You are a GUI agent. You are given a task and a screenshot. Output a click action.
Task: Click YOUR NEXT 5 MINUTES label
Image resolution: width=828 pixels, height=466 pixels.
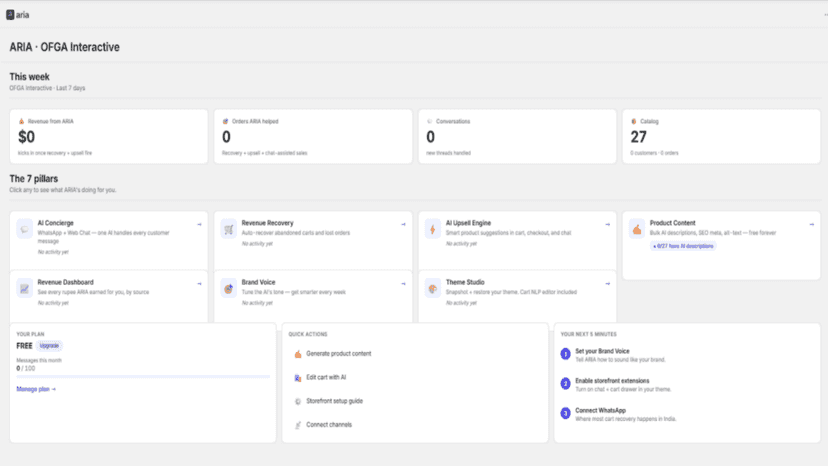588,334
